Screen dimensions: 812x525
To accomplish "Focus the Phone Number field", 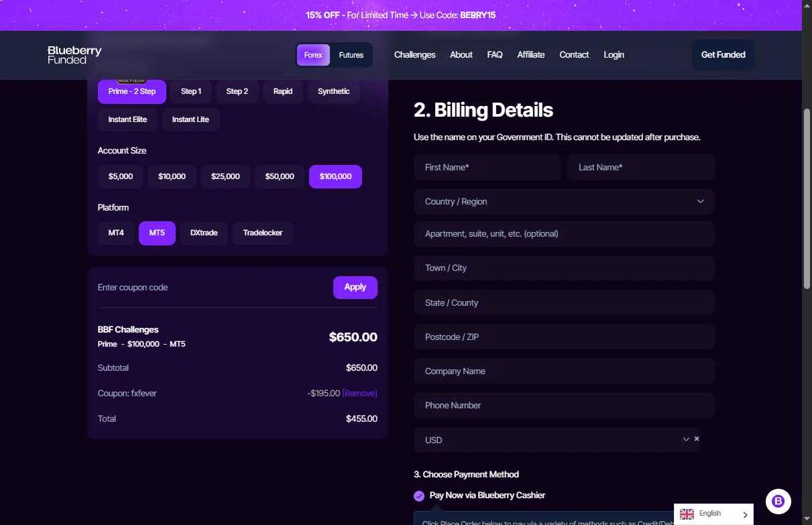I will (564, 406).
